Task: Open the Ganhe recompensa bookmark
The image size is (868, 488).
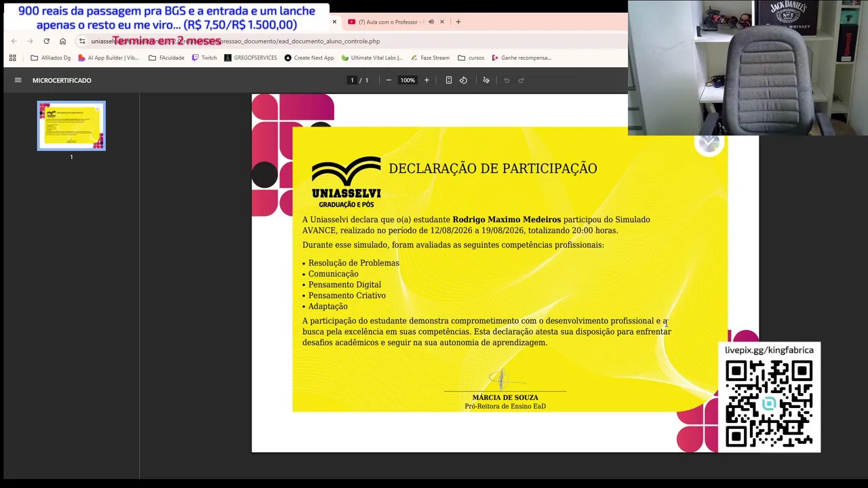Action: (521, 58)
